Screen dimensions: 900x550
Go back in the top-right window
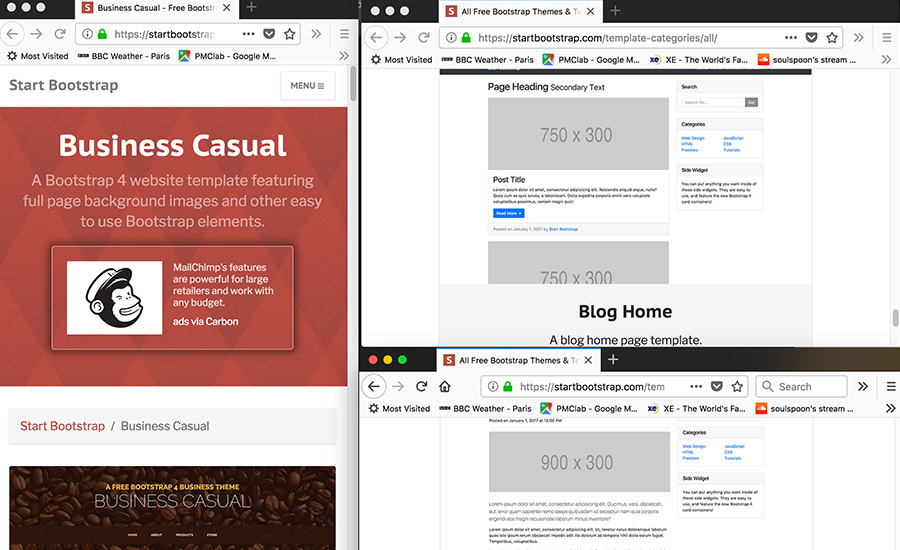coord(376,37)
